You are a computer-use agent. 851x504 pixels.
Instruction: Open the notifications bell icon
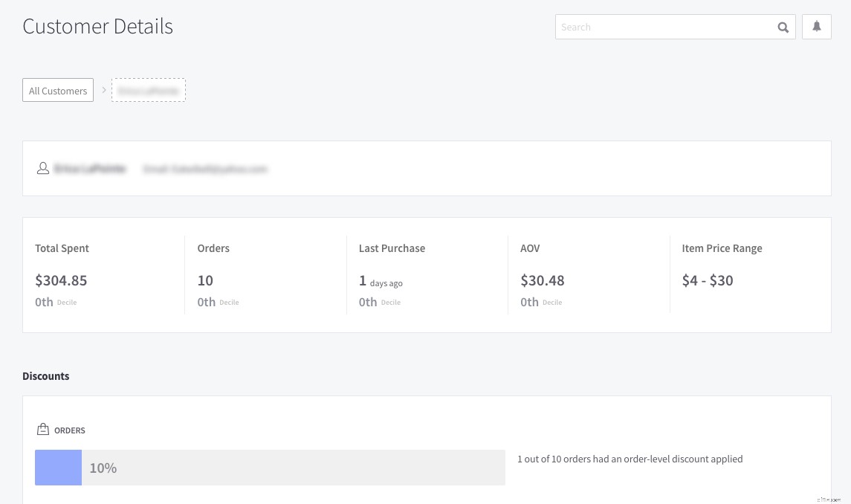click(x=816, y=27)
